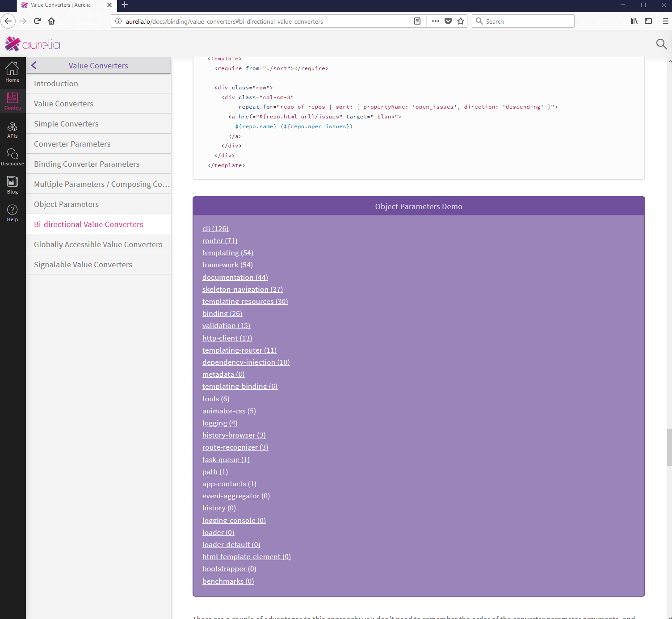Open Guides section in sidebar

13,100
